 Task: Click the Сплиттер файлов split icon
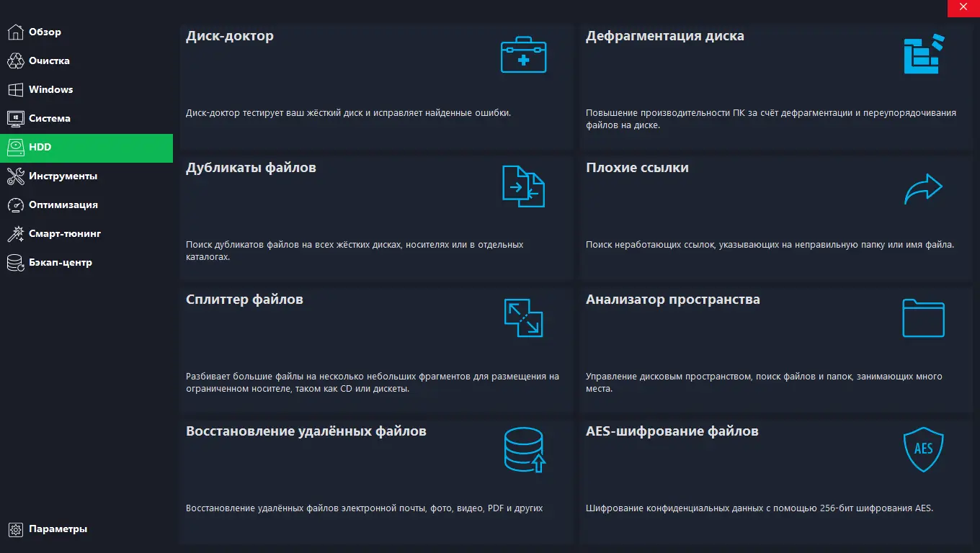point(524,318)
